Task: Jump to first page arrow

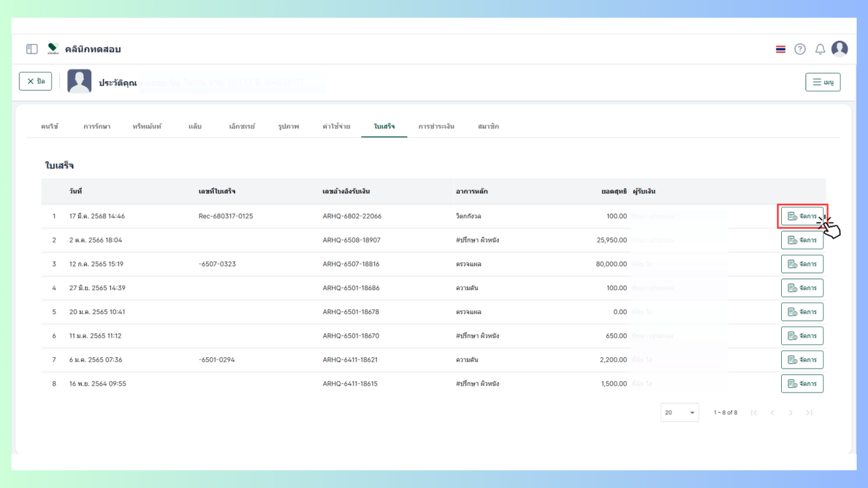Action: 754,412
